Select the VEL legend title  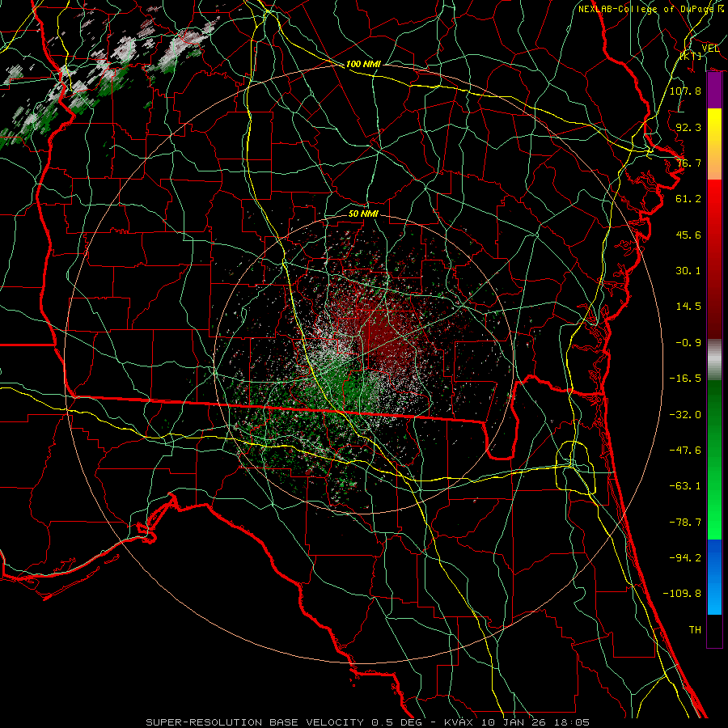(710, 48)
